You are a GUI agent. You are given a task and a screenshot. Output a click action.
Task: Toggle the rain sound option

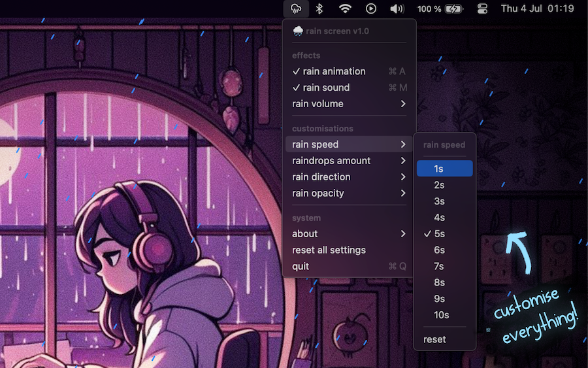tap(349, 88)
